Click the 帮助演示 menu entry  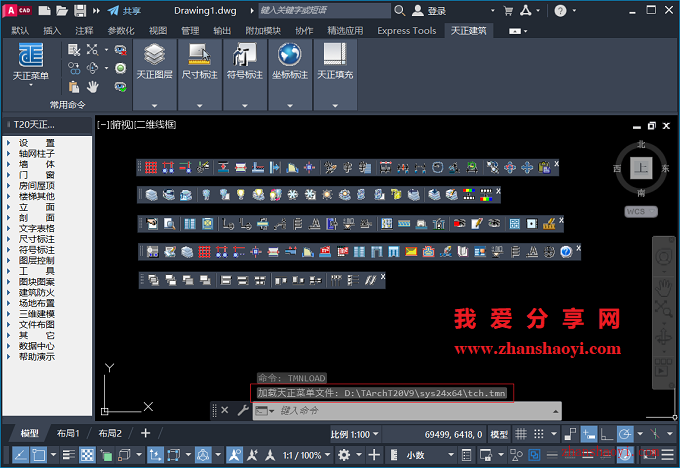[x=37, y=357]
